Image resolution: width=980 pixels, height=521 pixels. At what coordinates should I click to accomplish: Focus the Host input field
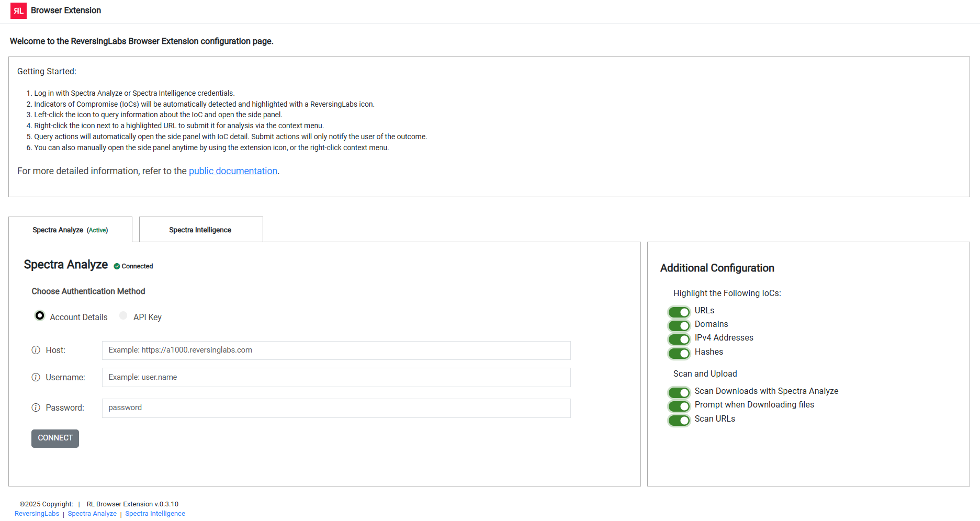pos(336,350)
